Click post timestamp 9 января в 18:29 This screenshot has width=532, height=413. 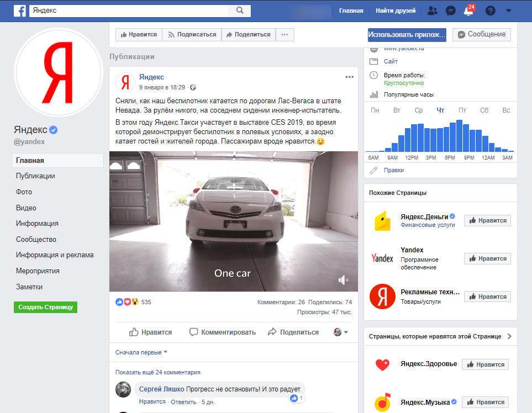[162, 87]
